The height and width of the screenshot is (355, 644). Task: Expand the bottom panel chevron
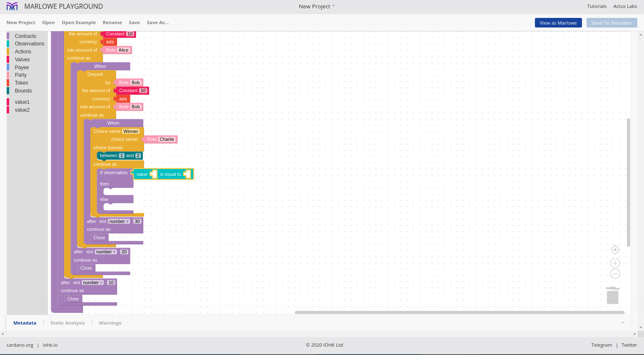[x=622, y=323]
